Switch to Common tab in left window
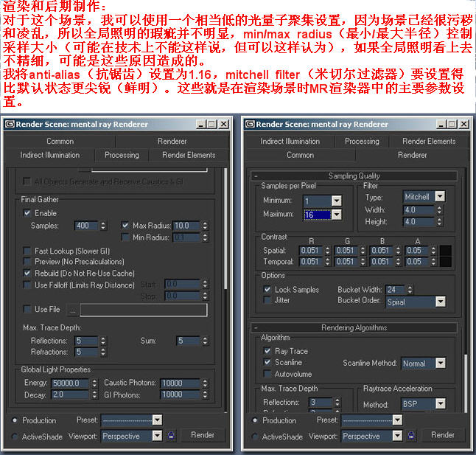This screenshot has width=476, height=455. coord(60,142)
